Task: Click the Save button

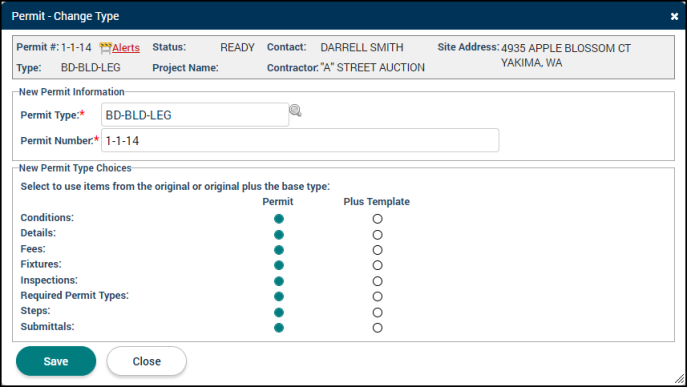Action: click(56, 361)
